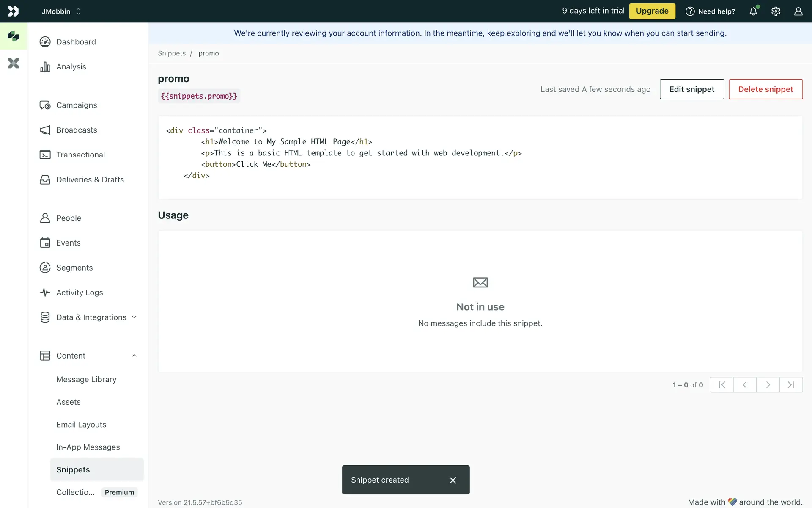Go to the next page of usage results
812x508 pixels.
tap(768, 385)
